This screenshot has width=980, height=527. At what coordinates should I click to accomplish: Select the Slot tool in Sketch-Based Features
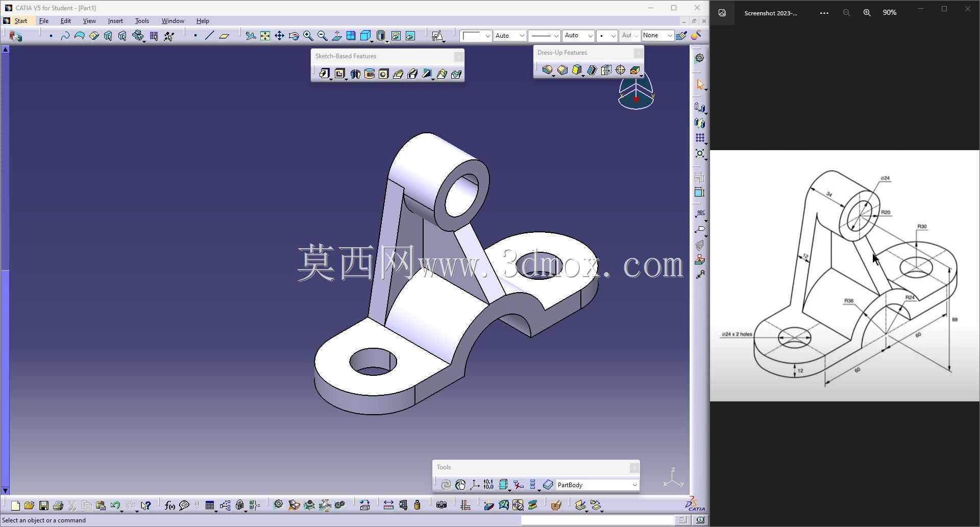[x=412, y=74]
